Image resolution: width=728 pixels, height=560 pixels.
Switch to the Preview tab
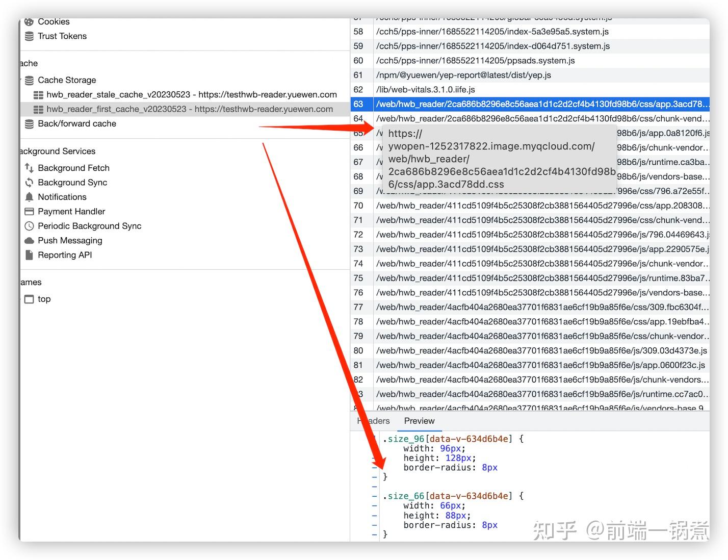point(419,421)
